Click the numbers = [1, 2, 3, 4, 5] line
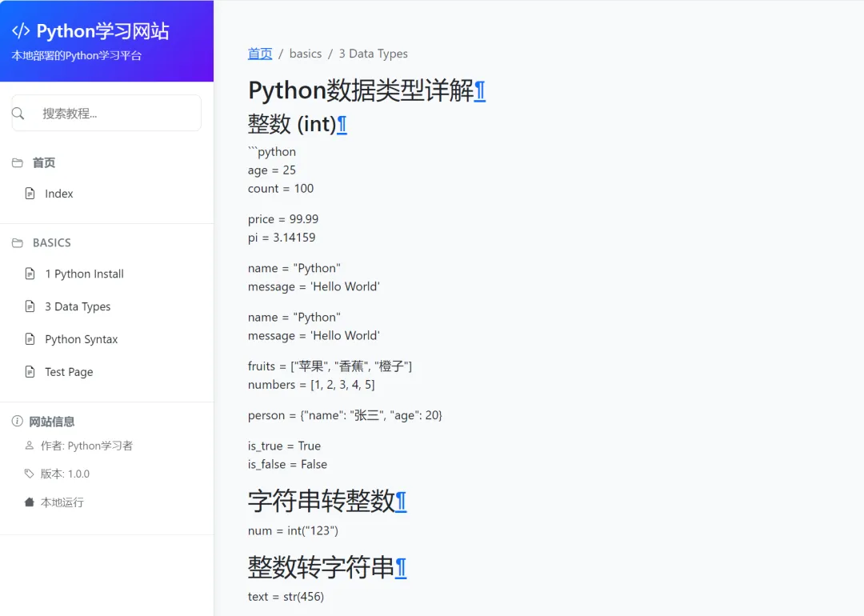The image size is (864, 616). [x=311, y=385]
